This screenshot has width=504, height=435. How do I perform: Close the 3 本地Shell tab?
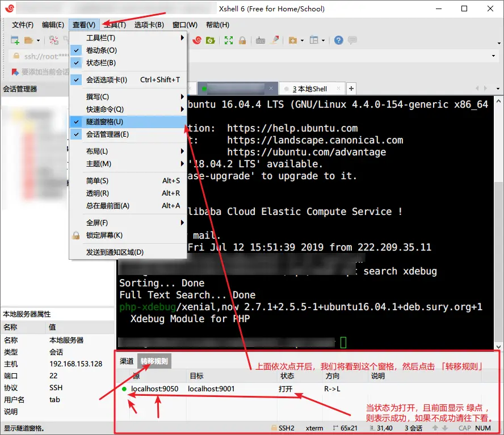(x=338, y=88)
